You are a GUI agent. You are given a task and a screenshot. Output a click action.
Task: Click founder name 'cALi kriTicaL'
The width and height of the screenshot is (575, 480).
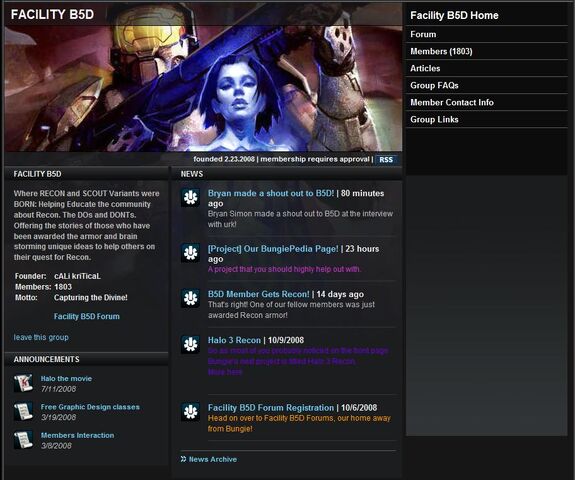77,276
